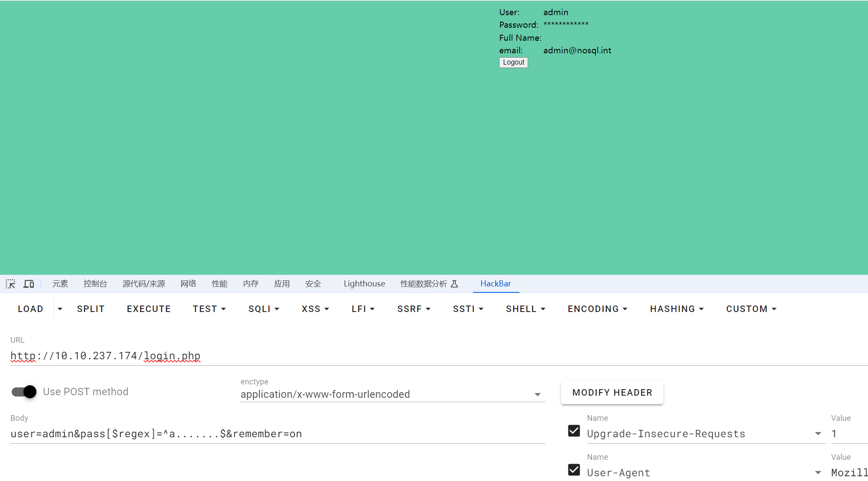The width and height of the screenshot is (868, 481).
Task: Expand the ENCODING menu
Action: tap(597, 309)
